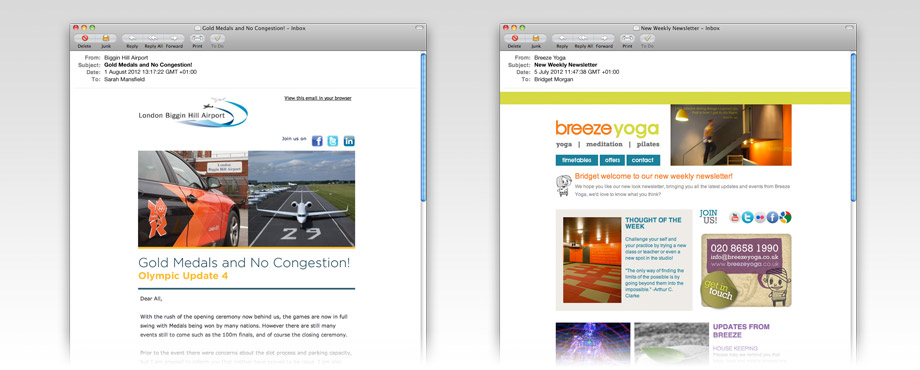Mark Gold Medals email as To Do
Screen dimensions: 920x370
click(x=218, y=38)
